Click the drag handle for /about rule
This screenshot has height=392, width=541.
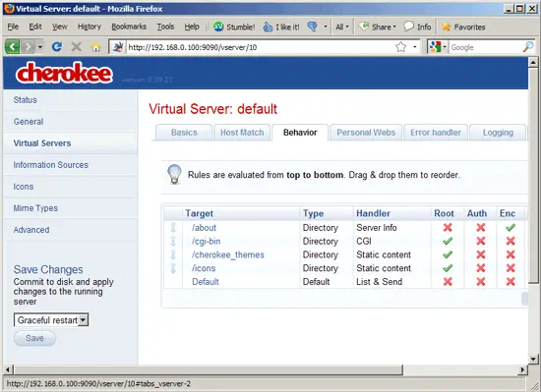click(x=173, y=228)
